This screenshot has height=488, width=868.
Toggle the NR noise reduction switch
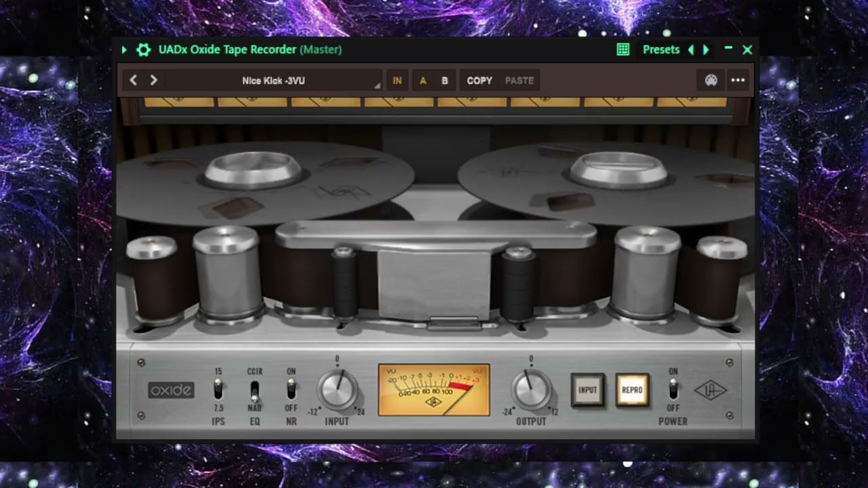(291, 389)
